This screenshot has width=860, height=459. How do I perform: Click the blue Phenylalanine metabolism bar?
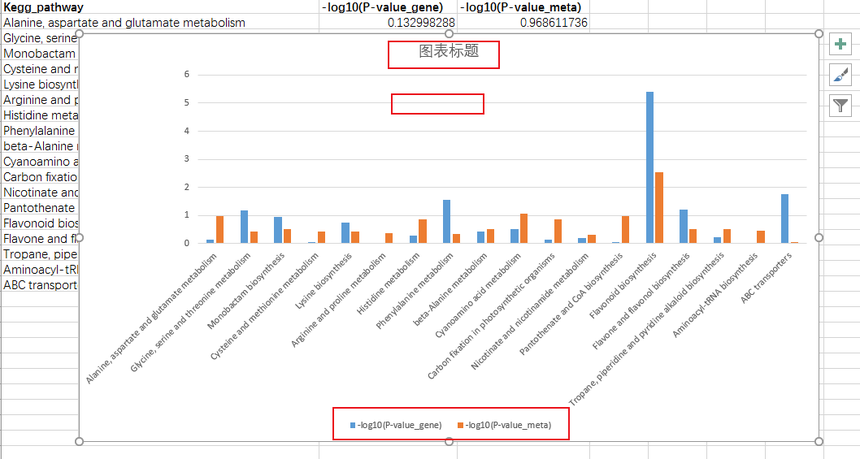[446, 222]
